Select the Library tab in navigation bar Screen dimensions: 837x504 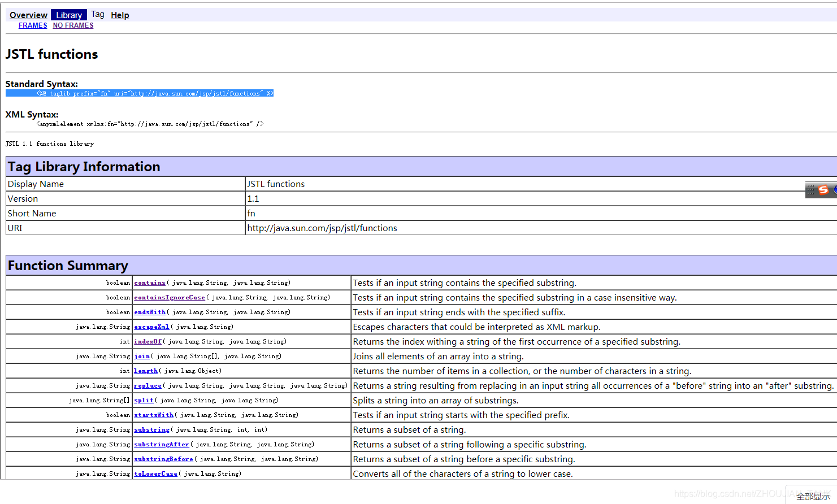click(x=69, y=15)
